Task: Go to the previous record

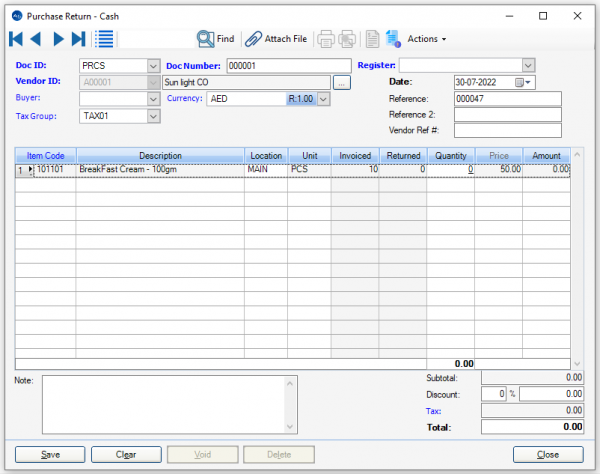Action: coord(36,39)
